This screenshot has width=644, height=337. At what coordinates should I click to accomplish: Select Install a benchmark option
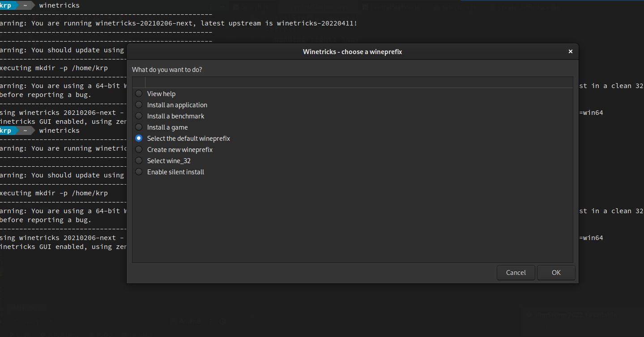(x=139, y=116)
